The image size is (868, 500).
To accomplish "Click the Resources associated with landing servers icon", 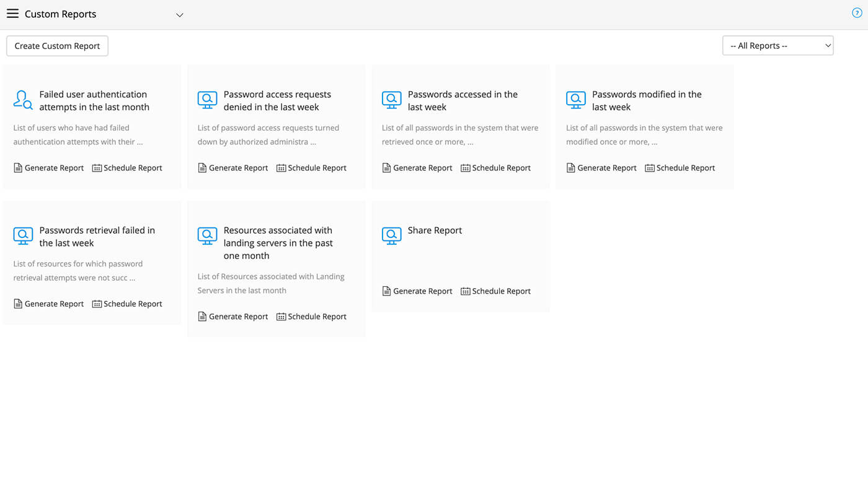I will (x=207, y=235).
